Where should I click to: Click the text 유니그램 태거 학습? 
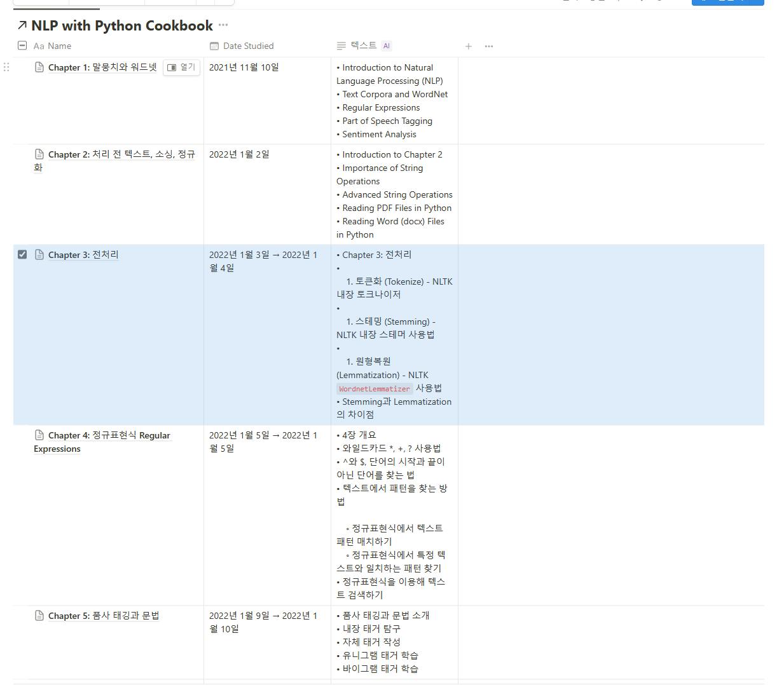(x=380, y=655)
